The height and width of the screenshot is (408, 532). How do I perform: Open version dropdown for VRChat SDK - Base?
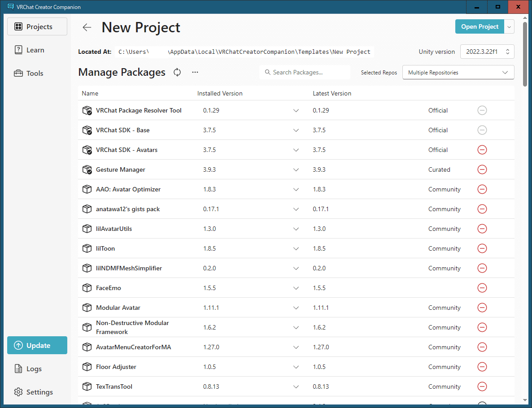pyautogui.click(x=296, y=130)
